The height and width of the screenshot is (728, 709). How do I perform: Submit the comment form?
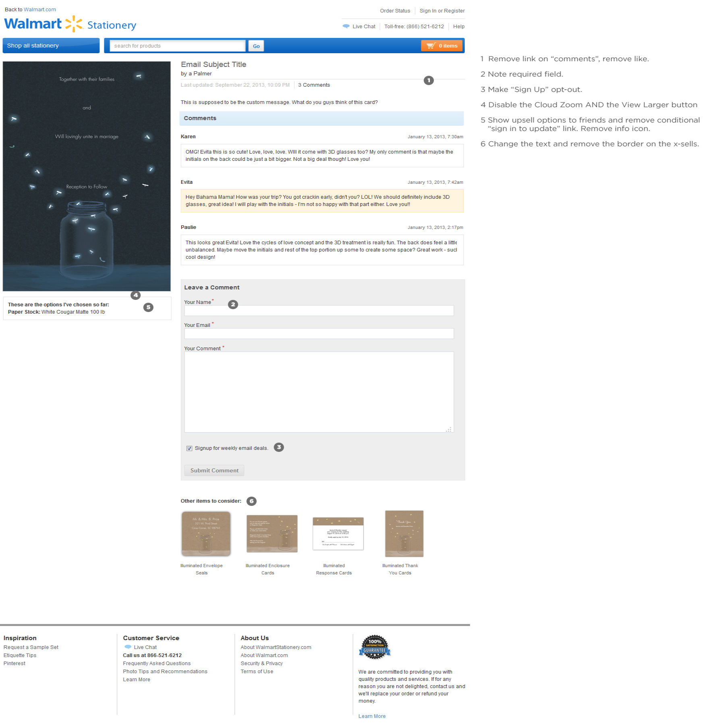214,470
